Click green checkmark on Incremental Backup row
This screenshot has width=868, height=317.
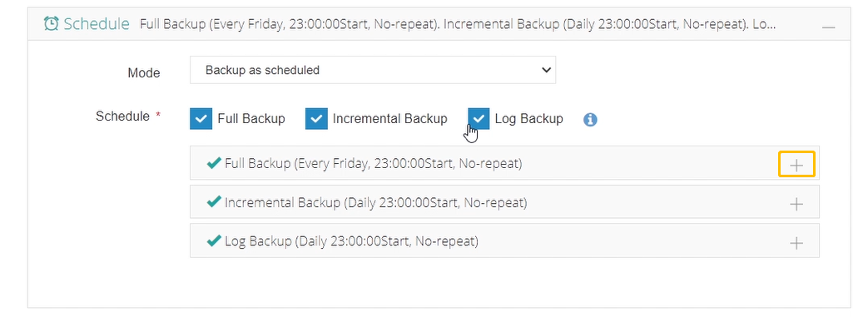(x=214, y=202)
